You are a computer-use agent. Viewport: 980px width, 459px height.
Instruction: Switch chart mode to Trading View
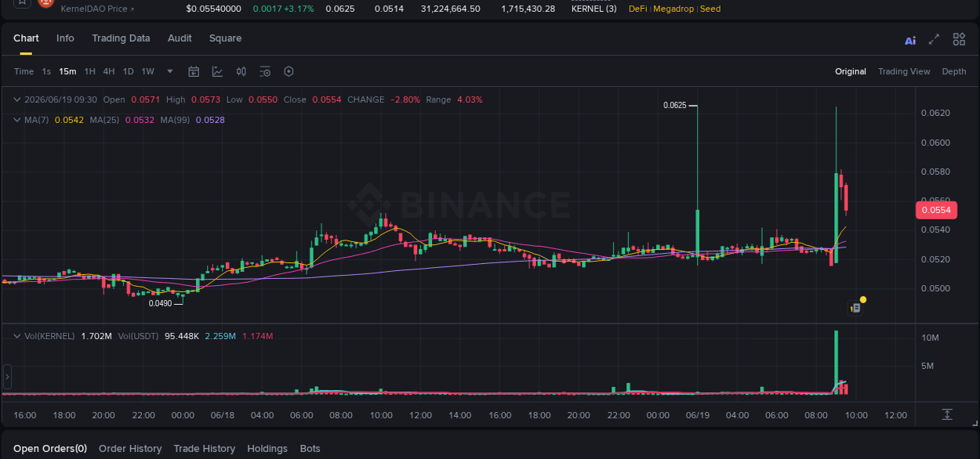[904, 71]
